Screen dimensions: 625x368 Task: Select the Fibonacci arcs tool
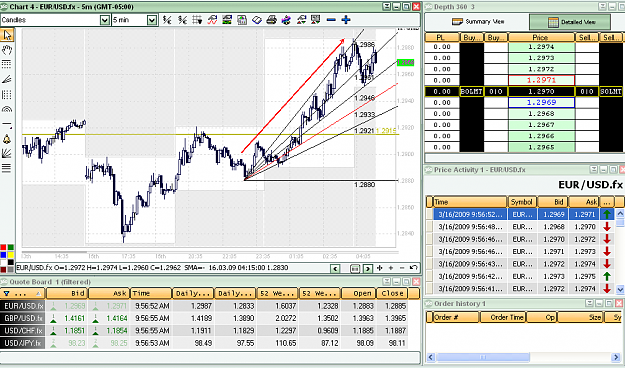point(7,109)
